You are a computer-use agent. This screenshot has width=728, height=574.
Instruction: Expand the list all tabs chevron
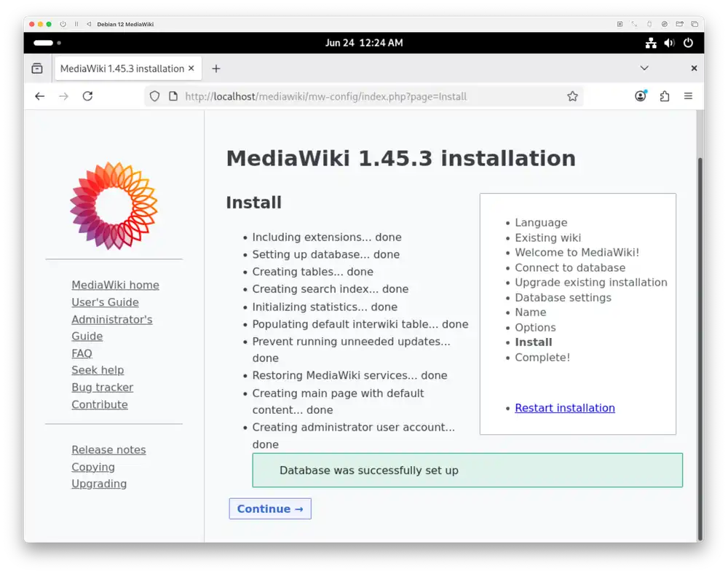pyautogui.click(x=644, y=68)
